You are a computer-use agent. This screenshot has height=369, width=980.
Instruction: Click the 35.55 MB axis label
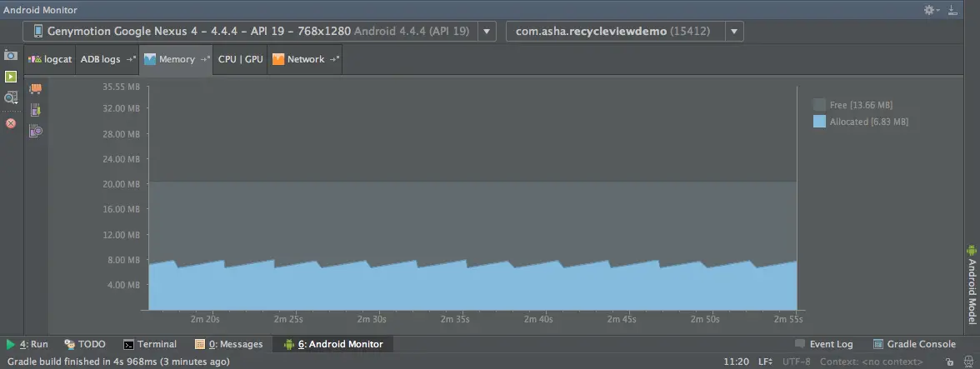(122, 87)
